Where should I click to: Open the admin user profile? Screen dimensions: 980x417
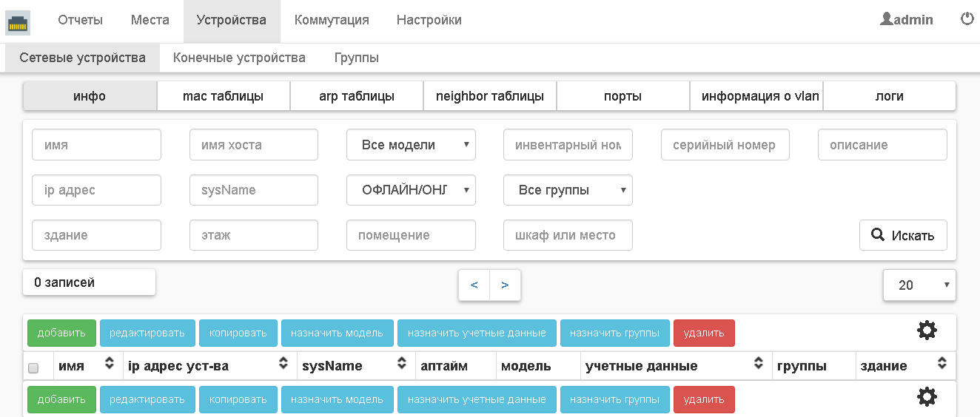coord(907,20)
